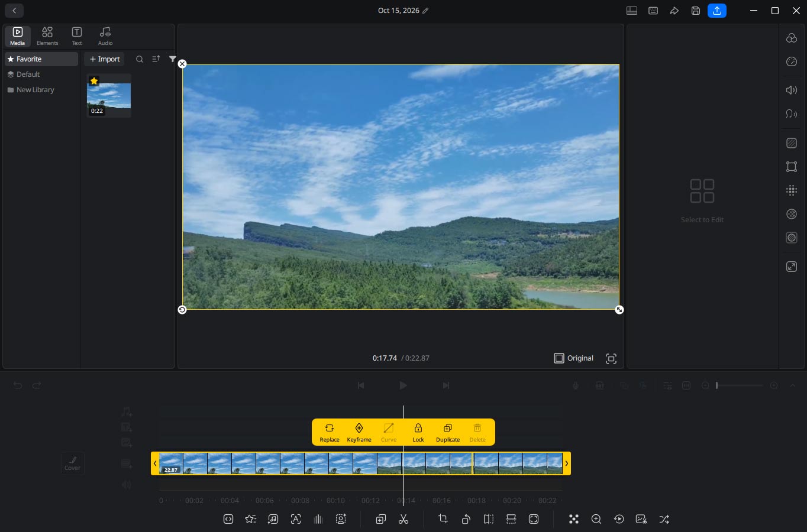The width and height of the screenshot is (807, 532).
Task: Go back with the top-left arrow
Action: pos(14,11)
